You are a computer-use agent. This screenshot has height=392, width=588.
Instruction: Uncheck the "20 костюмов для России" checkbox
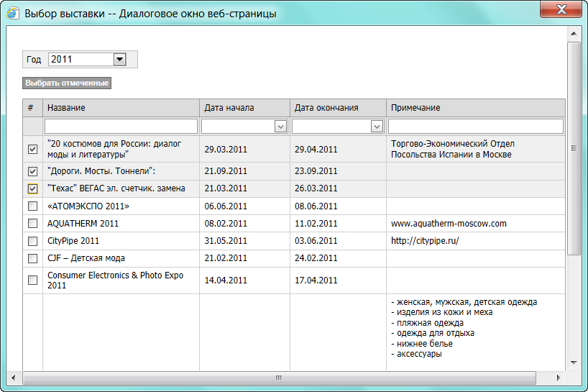(32, 150)
